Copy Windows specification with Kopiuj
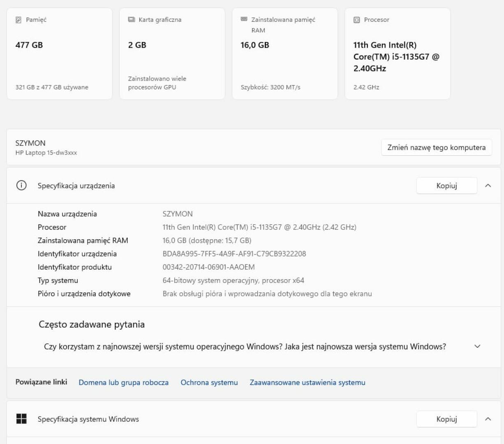Viewport: 504px width, 444px height. (x=446, y=419)
